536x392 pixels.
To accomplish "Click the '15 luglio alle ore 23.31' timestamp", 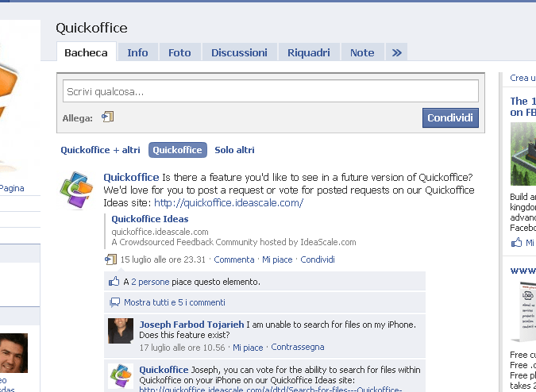I will click(x=163, y=259).
